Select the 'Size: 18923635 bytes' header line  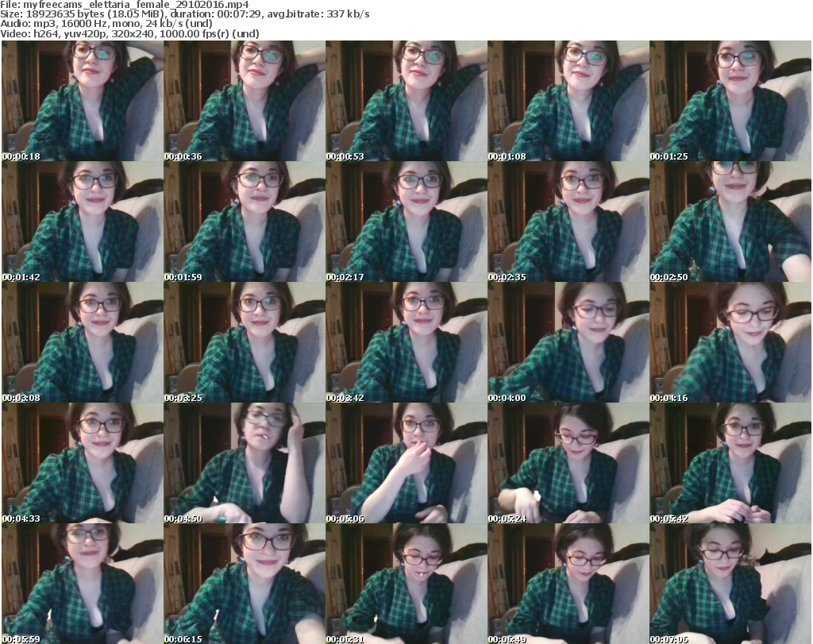185,14
